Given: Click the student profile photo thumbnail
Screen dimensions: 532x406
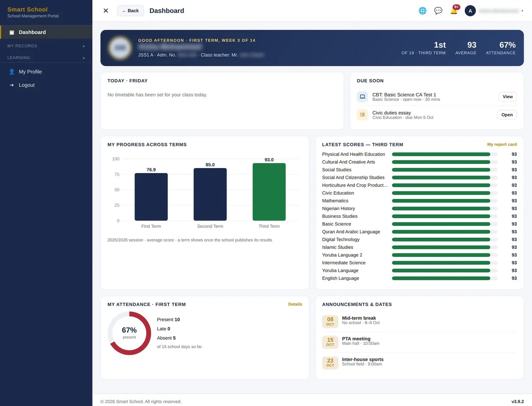Looking at the screenshot, I should pyautogui.click(x=120, y=48).
